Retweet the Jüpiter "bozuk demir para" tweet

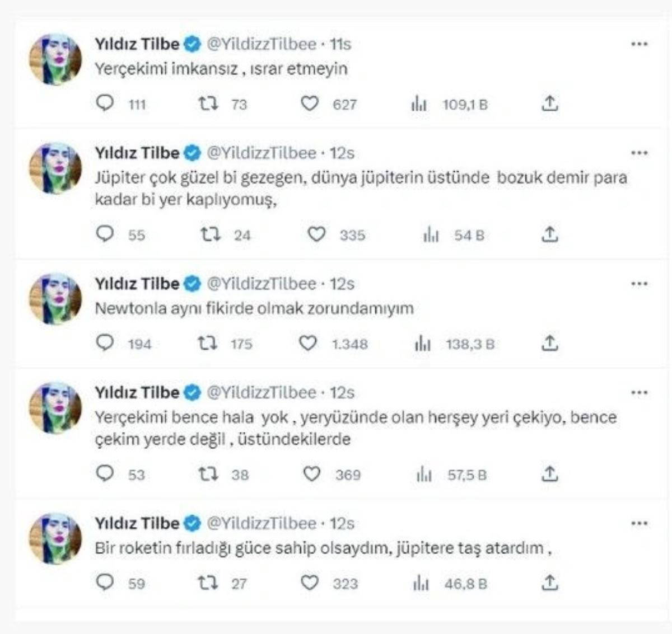pyautogui.click(x=211, y=234)
